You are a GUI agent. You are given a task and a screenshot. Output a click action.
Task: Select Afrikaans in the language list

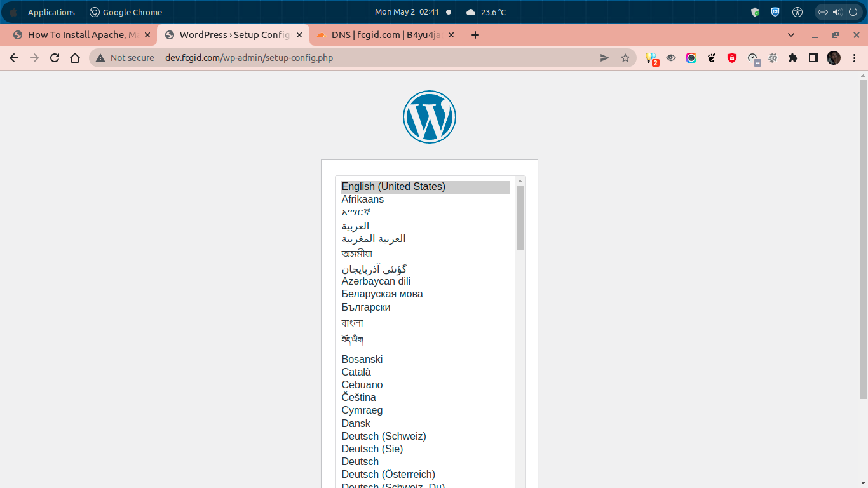click(426, 200)
